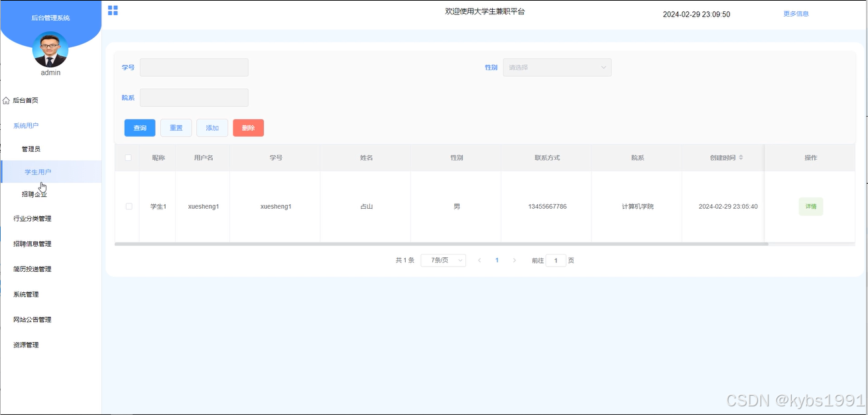
Task: Click the 后台管理系统 title
Action: click(x=50, y=18)
